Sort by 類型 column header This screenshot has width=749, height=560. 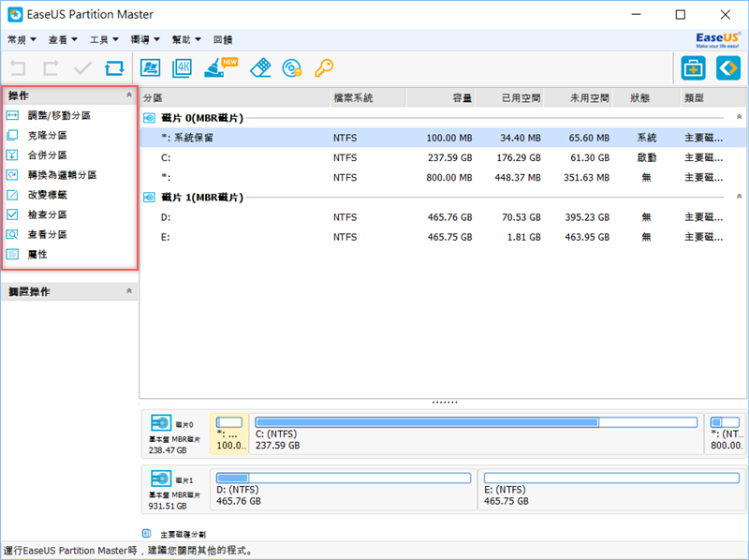pyautogui.click(x=713, y=98)
